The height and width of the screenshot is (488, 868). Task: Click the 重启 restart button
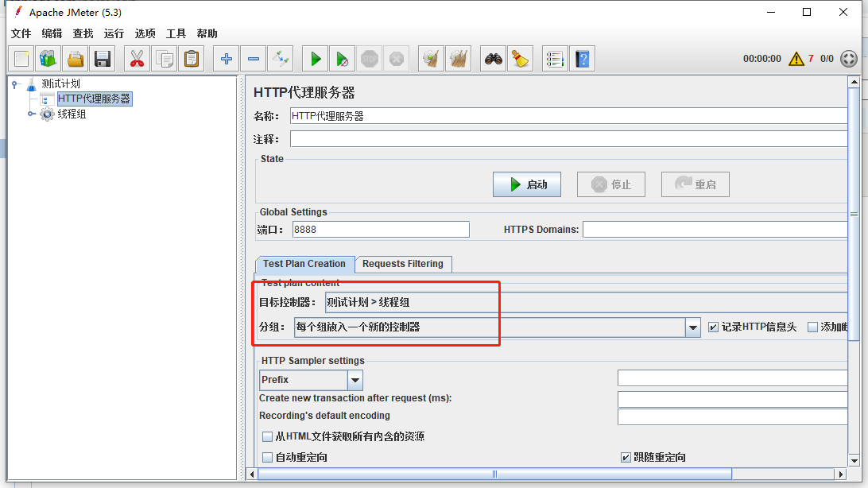click(696, 184)
